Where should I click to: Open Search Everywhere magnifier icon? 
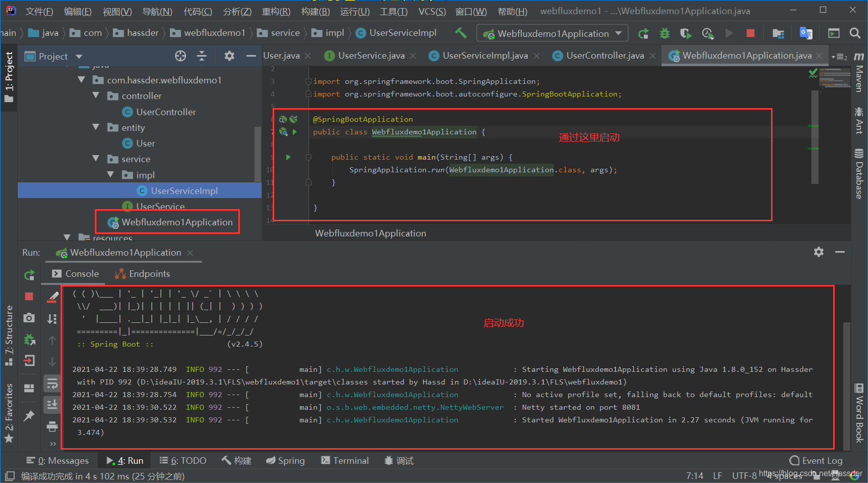pos(855,33)
